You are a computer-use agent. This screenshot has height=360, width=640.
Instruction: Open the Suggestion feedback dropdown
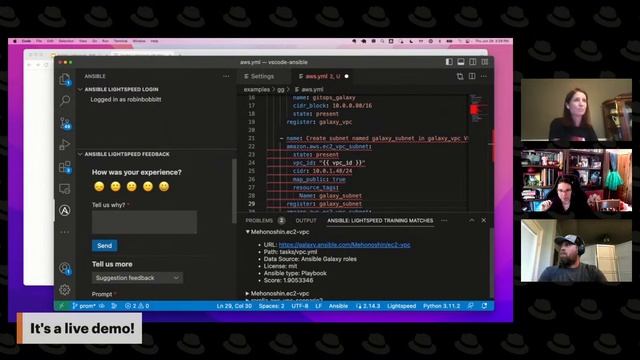click(x=137, y=278)
